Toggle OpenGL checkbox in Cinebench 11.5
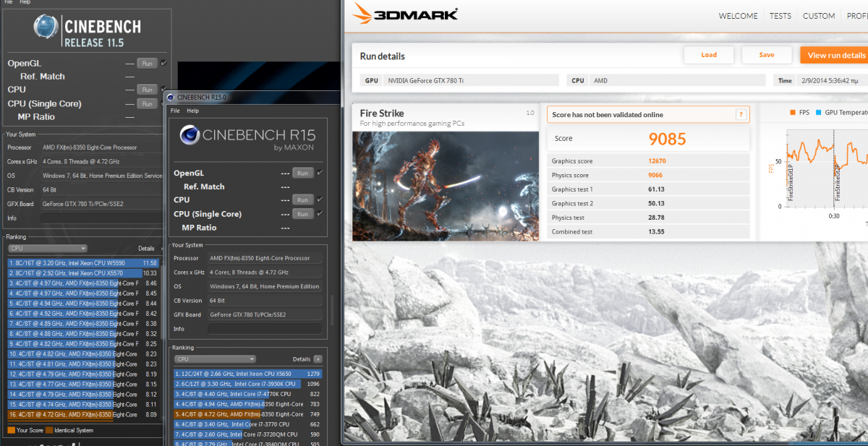The image size is (868, 446). click(x=164, y=63)
